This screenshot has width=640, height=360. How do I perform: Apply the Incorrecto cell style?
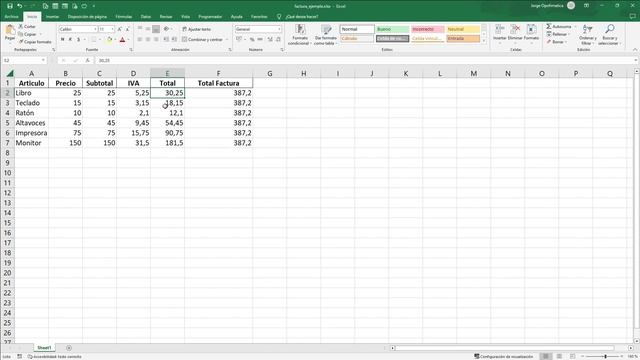tap(427, 29)
